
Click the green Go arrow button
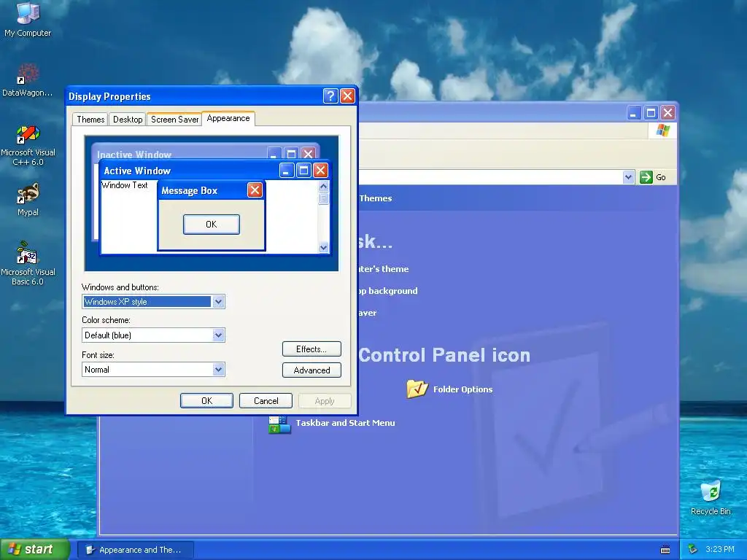click(646, 177)
